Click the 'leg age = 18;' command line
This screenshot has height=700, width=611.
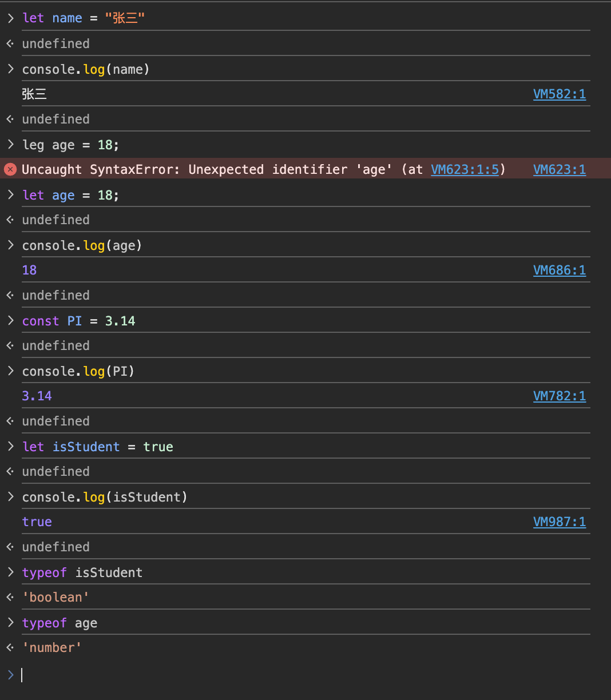click(70, 145)
